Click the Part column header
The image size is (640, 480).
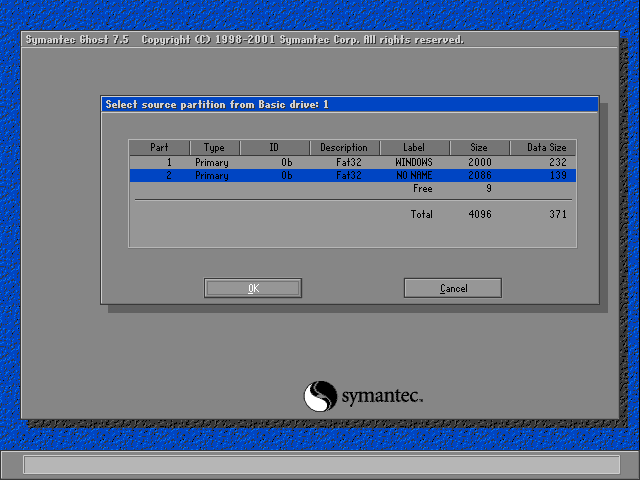159,147
